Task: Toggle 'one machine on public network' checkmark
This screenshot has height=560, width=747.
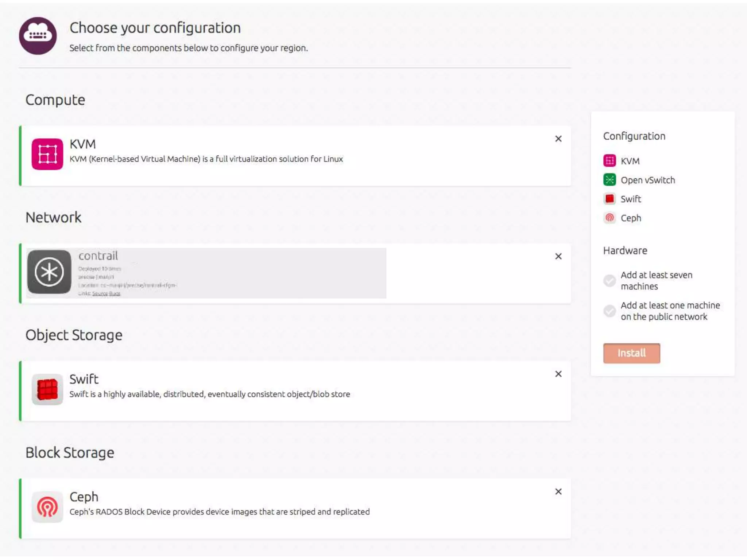Action: pyautogui.click(x=609, y=311)
